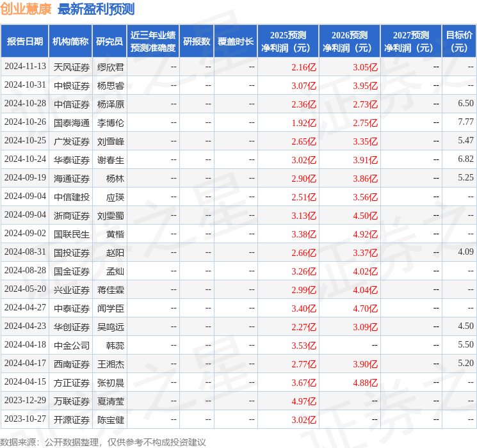Click 2.16亿 profit forecast

(x=303, y=67)
